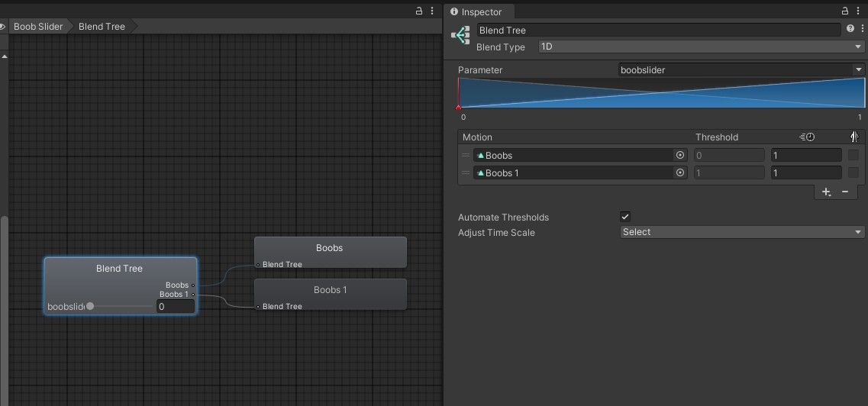Click the time scale field for Boobs
Screen dimensions: 868x406
pyautogui.click(x=807, y=156)
